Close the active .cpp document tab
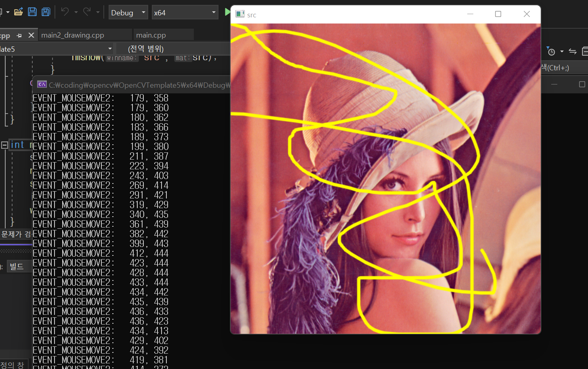Viewport: 588px width, 369px height. click(x=31, y=35)
